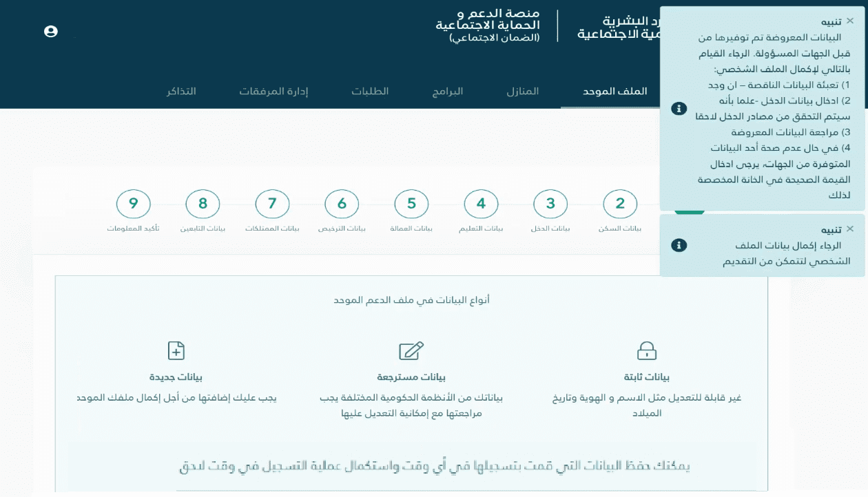Open the user profile account icon
The height and width of the screenshot is (497, 868).
[x=50, y=31]
